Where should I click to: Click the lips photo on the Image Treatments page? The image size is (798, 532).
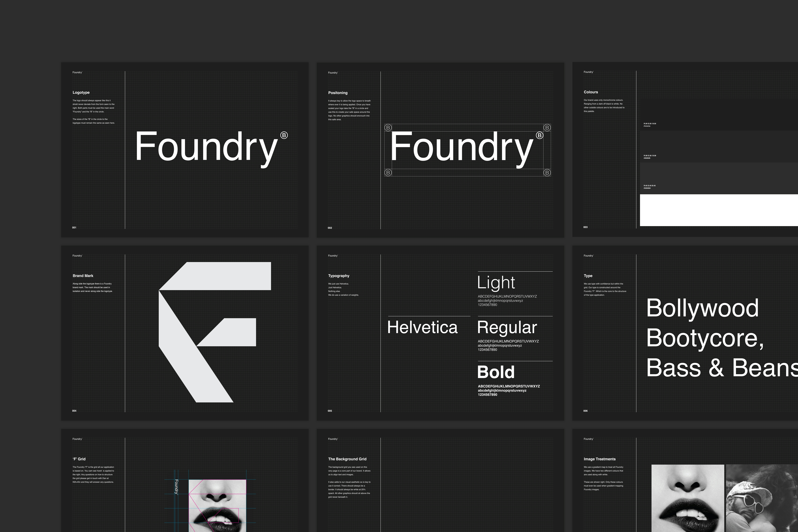point(688,498)
